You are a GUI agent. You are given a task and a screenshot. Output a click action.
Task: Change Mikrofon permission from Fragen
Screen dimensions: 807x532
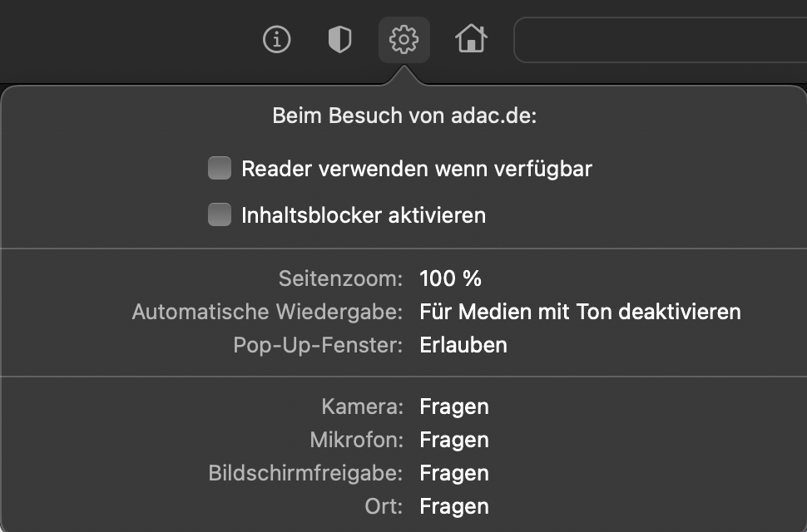click(x=454, y=440)
